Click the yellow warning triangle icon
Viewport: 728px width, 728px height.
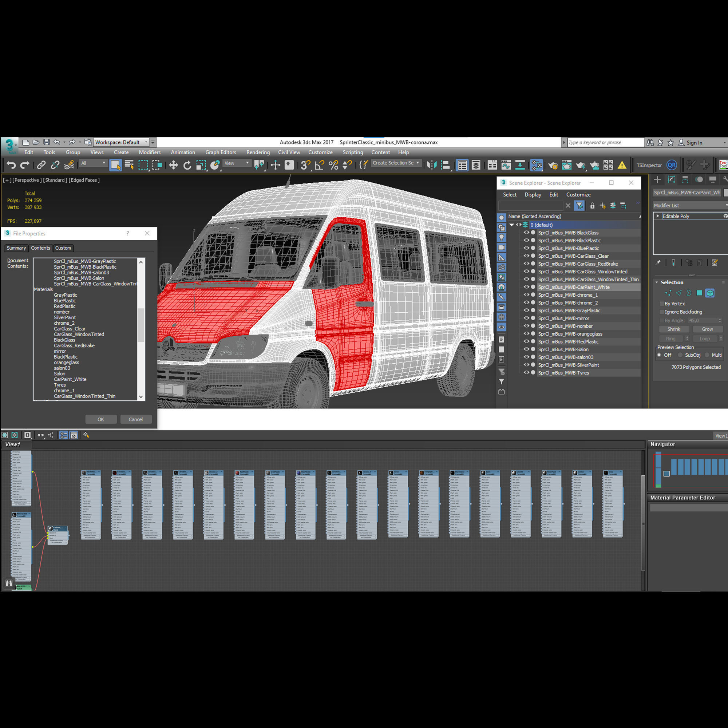(x=622, y=165)
